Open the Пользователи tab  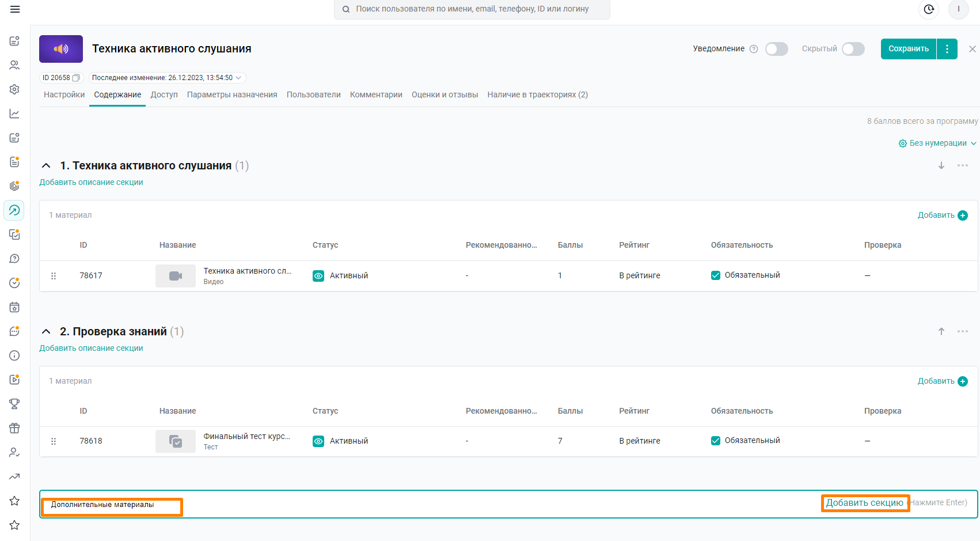click(314, 95)
